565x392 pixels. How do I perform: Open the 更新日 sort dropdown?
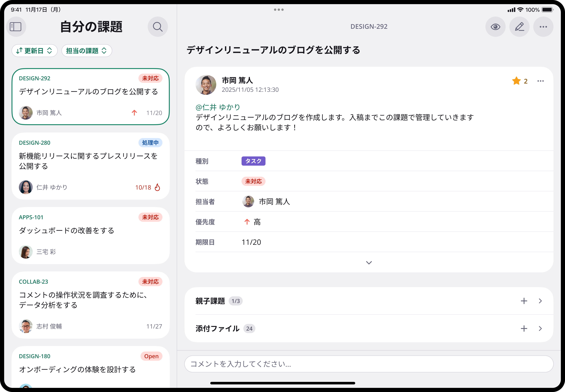pos(34,51)
